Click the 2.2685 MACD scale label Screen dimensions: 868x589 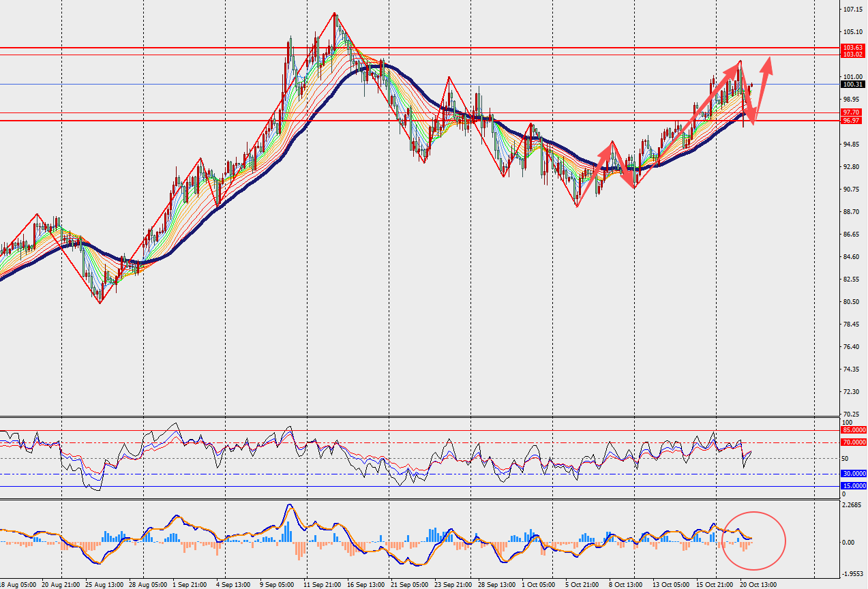tap(853, 505)
